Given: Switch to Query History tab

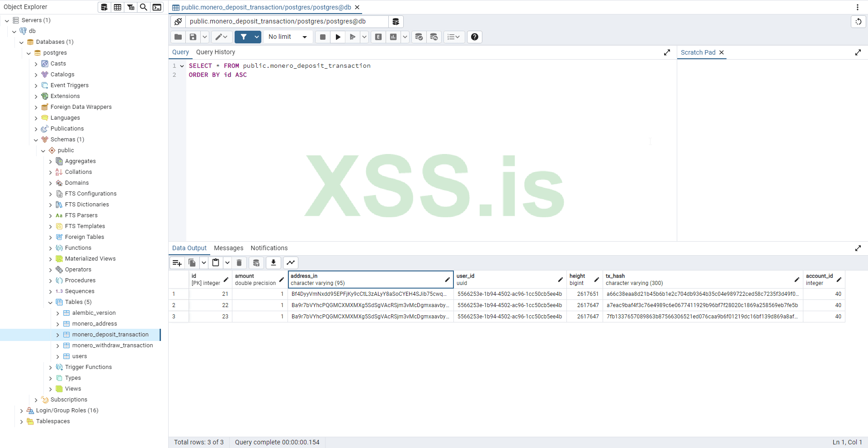Looking at the screenshot, I should click(216, 52).
